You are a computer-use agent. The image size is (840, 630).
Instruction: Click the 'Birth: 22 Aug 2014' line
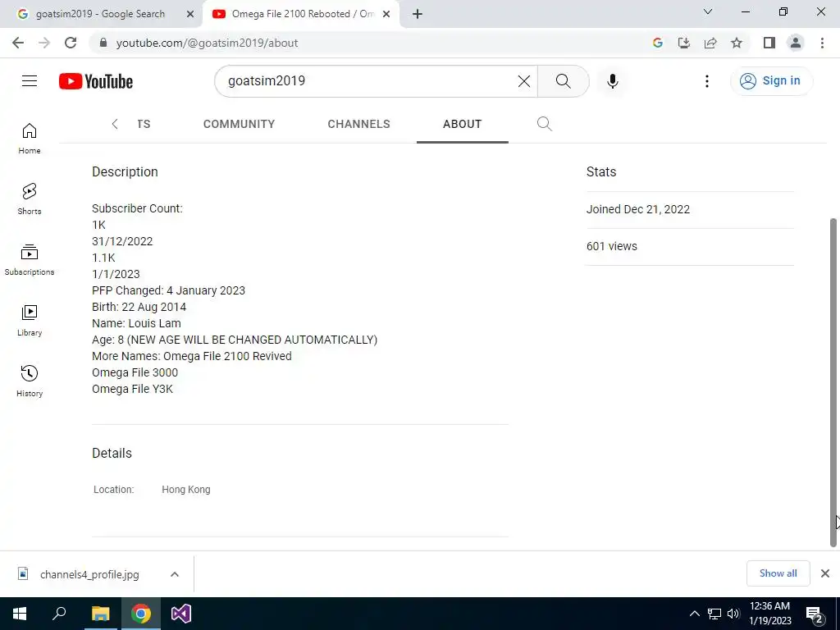139,307
